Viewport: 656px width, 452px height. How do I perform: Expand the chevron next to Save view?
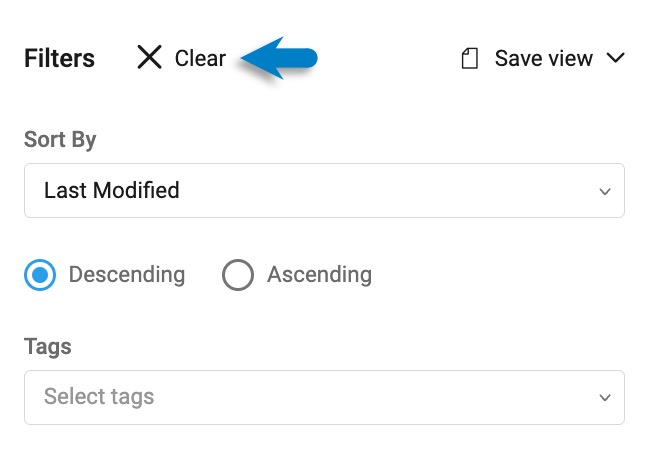tap(616, 57)
